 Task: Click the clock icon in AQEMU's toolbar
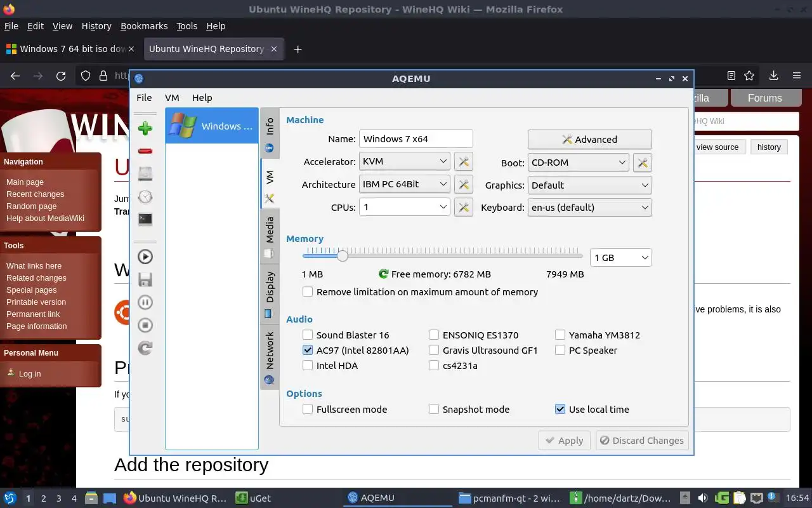pos(145,197)
